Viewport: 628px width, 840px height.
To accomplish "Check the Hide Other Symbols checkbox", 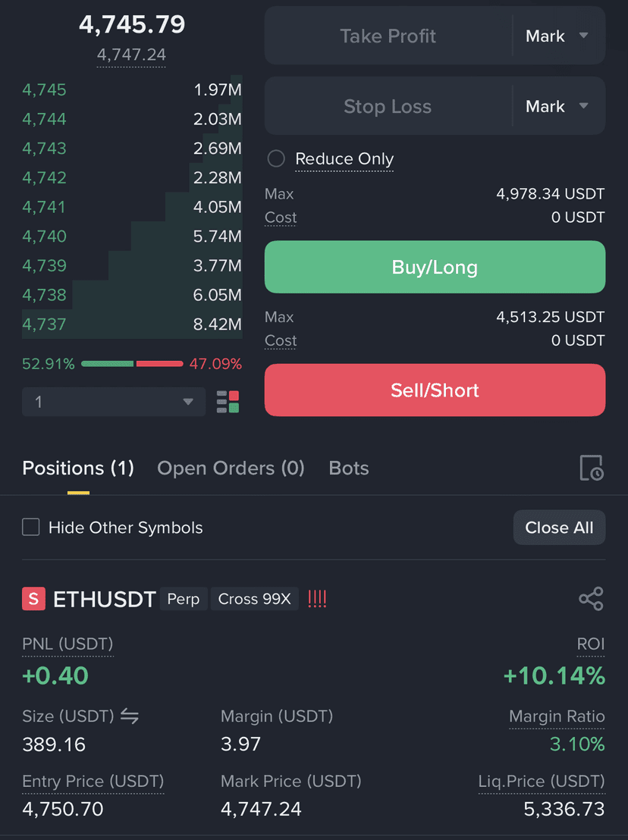I will [x=30, y=527].
